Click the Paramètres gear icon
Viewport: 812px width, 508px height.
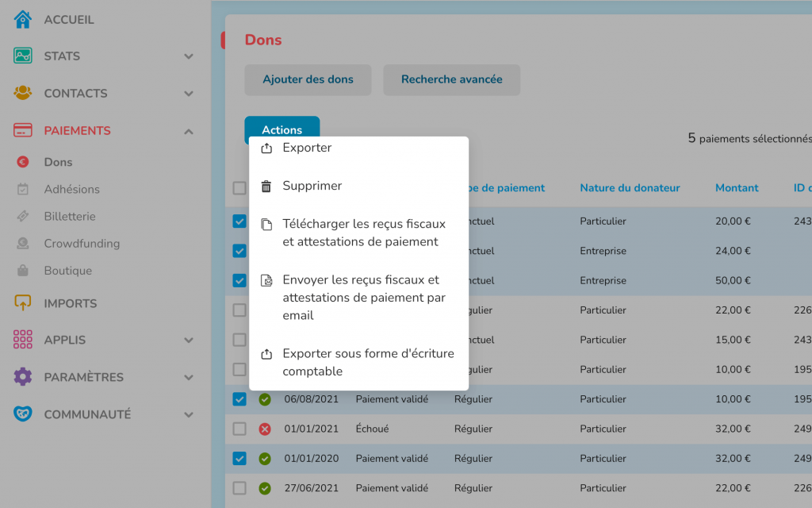pos(23,377)
